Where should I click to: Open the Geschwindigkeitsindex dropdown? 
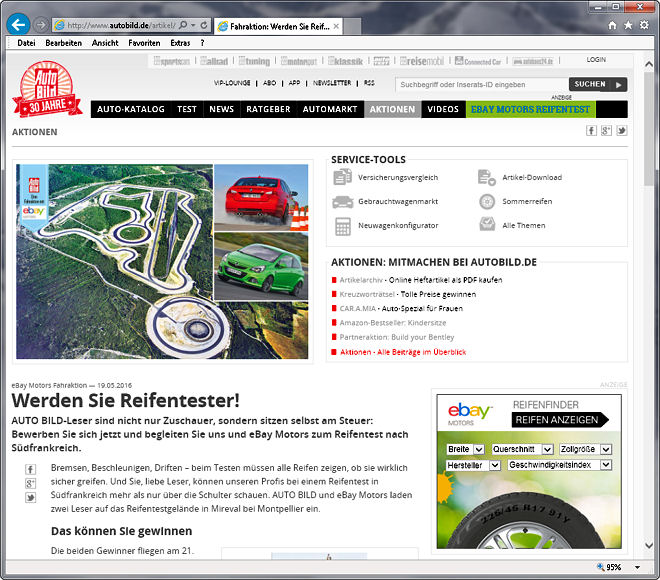[559, 465]
